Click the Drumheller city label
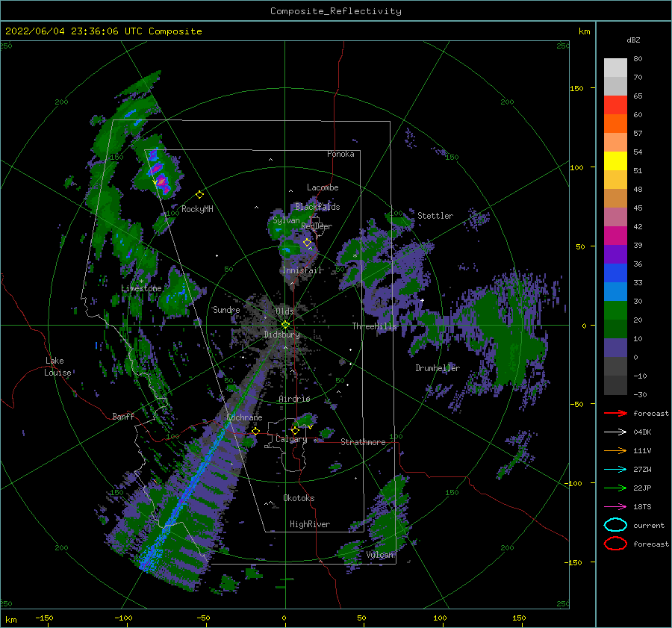 [438, 368]
